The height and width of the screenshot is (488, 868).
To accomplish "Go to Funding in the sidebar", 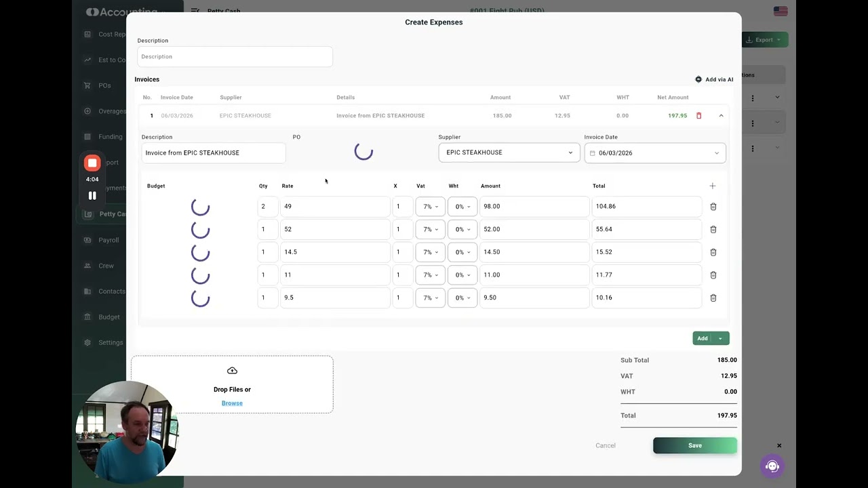I will click(104, 137).
